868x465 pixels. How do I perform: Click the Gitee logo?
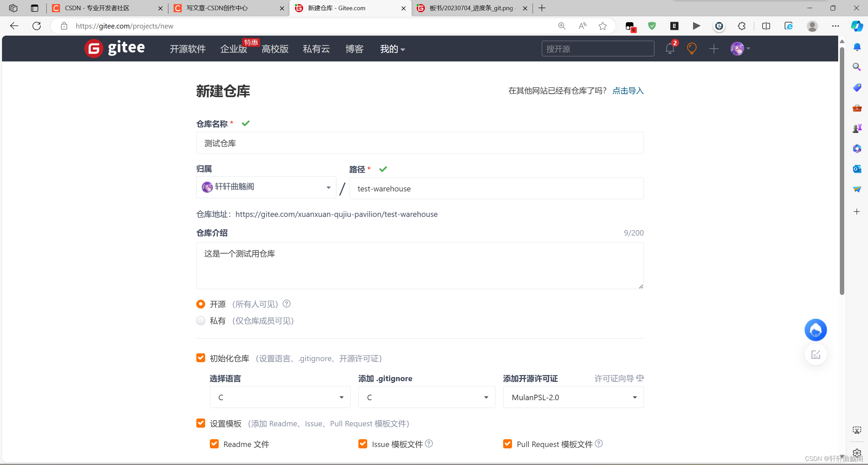click(115, 49)
